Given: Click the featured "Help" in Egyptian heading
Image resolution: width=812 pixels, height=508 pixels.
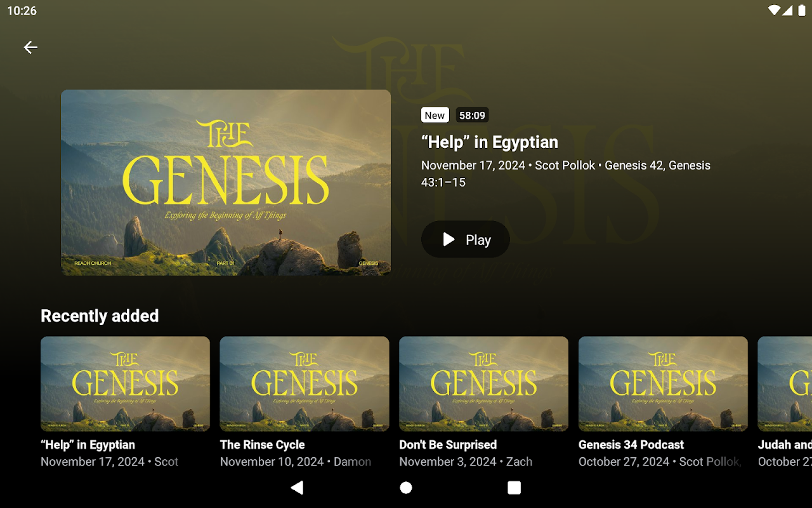Looking at the screenshot, I should point(490,142).
